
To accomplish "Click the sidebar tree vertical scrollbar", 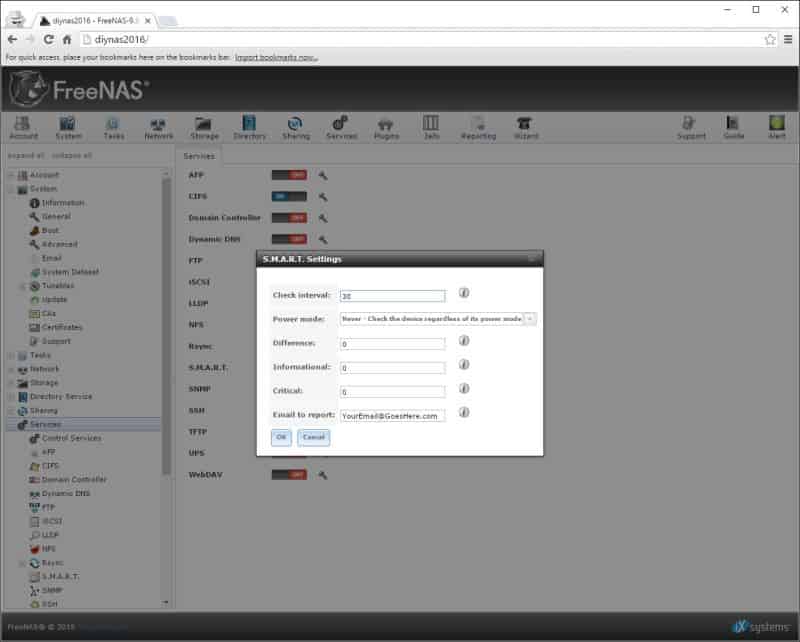I will coord(166,327).
